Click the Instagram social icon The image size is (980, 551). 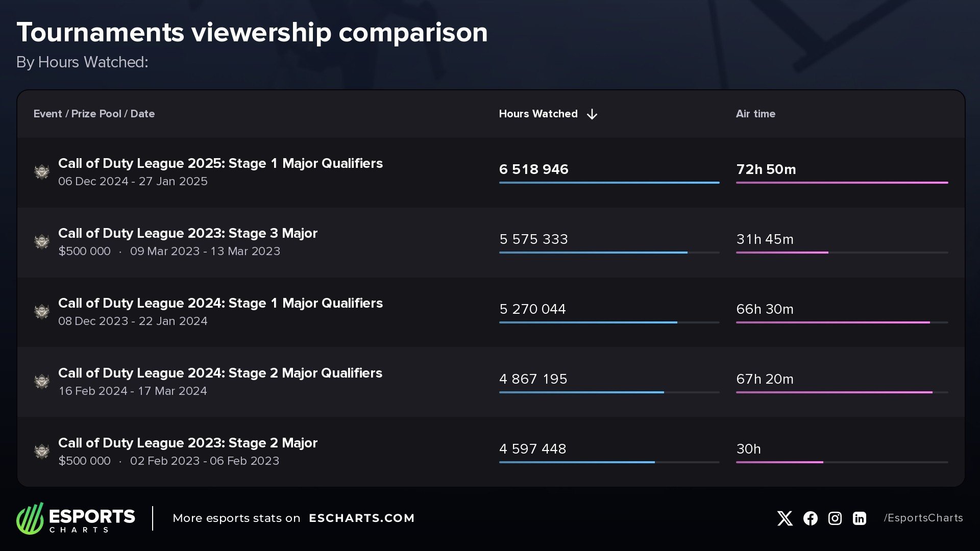(x=835, y=518)
